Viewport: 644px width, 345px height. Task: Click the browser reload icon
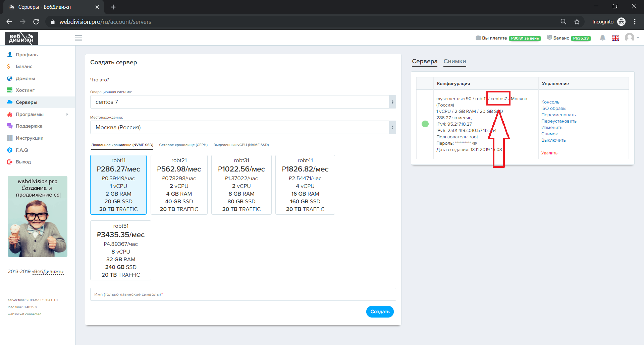tap(36, 22)
